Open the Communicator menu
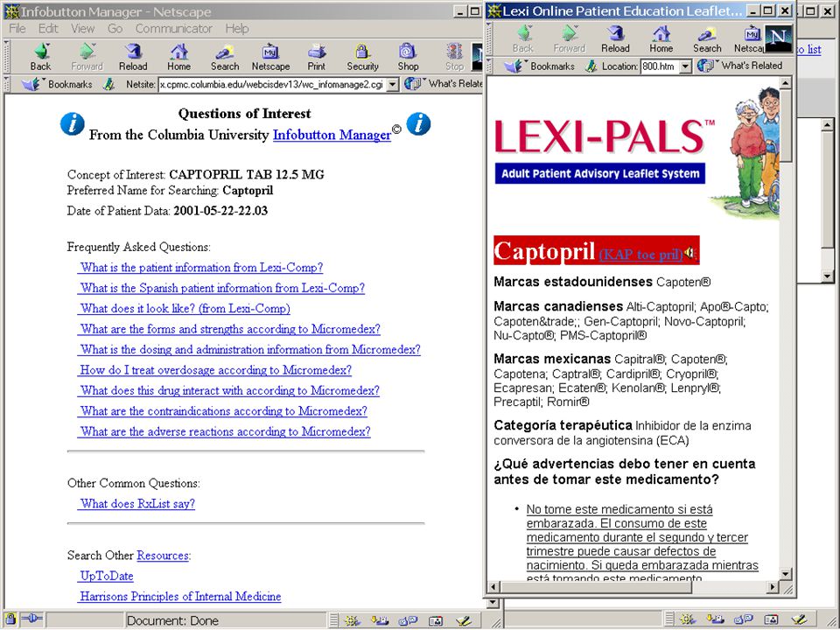The image size is (840, 630). (173, 28)
